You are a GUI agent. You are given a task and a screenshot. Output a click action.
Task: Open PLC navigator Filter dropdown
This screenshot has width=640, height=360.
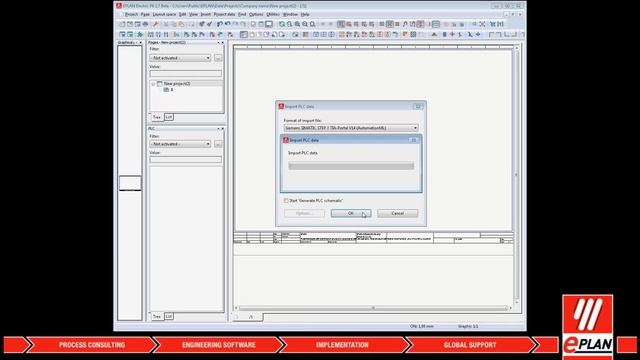(x=180, y=144)
